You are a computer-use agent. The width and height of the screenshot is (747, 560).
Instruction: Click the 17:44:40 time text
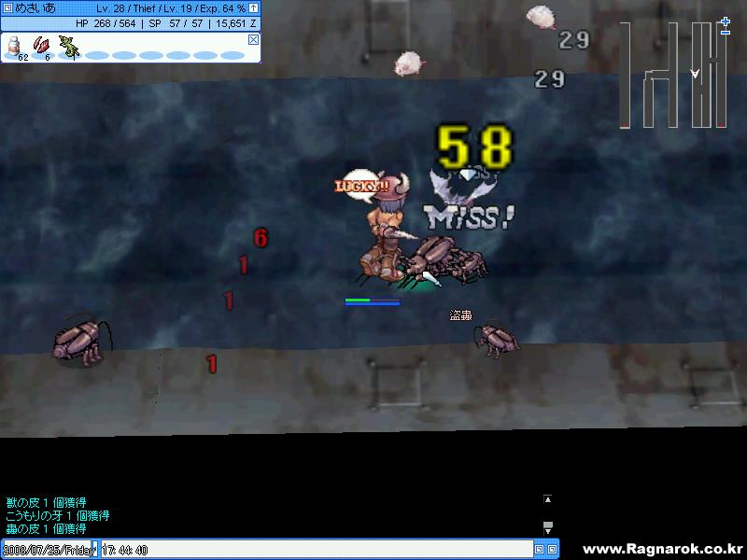(125, 550)
